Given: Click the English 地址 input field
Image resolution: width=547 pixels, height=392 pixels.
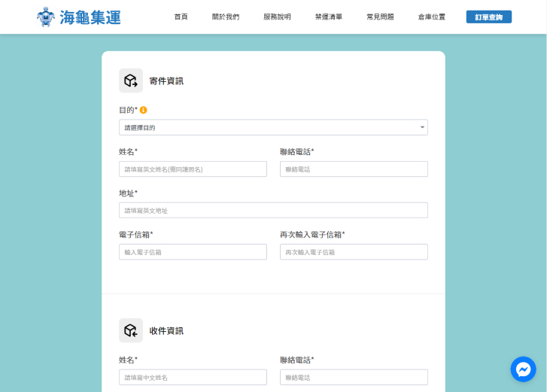Looking at the screenshot, I should (273, 211).
